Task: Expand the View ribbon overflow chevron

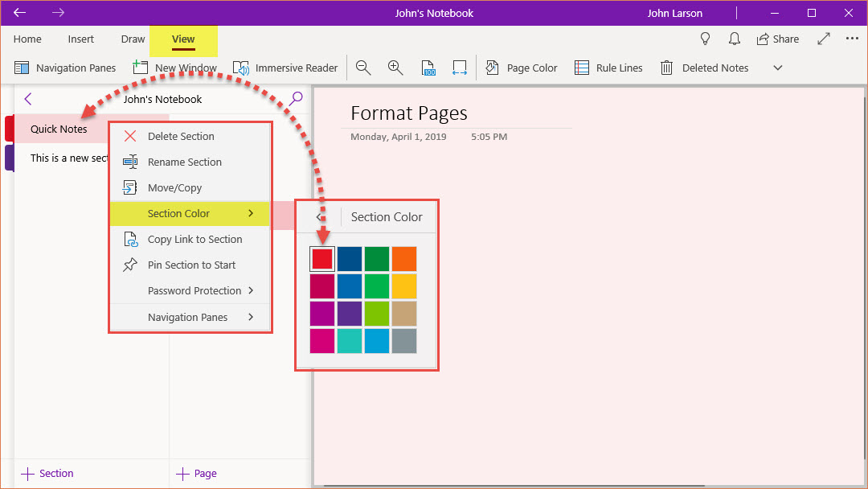Action: pyautogui.click(x=777, y=68)
